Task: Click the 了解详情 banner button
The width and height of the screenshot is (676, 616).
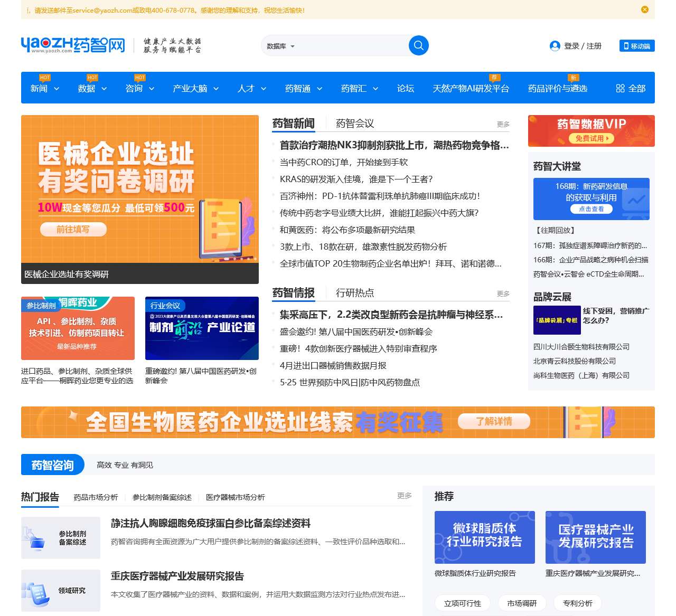Action: click(494, 421)
